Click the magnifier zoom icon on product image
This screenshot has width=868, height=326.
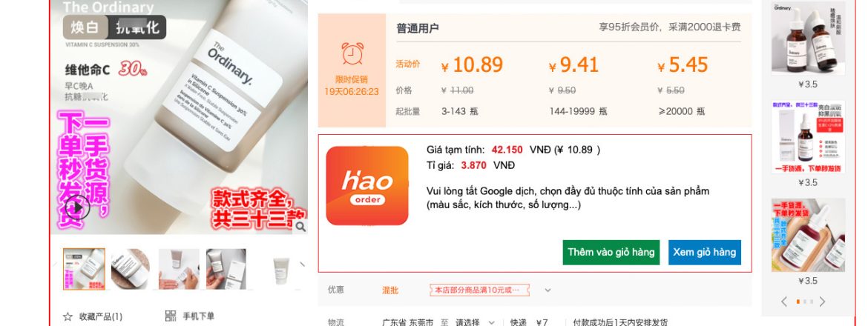pos(300,227)
